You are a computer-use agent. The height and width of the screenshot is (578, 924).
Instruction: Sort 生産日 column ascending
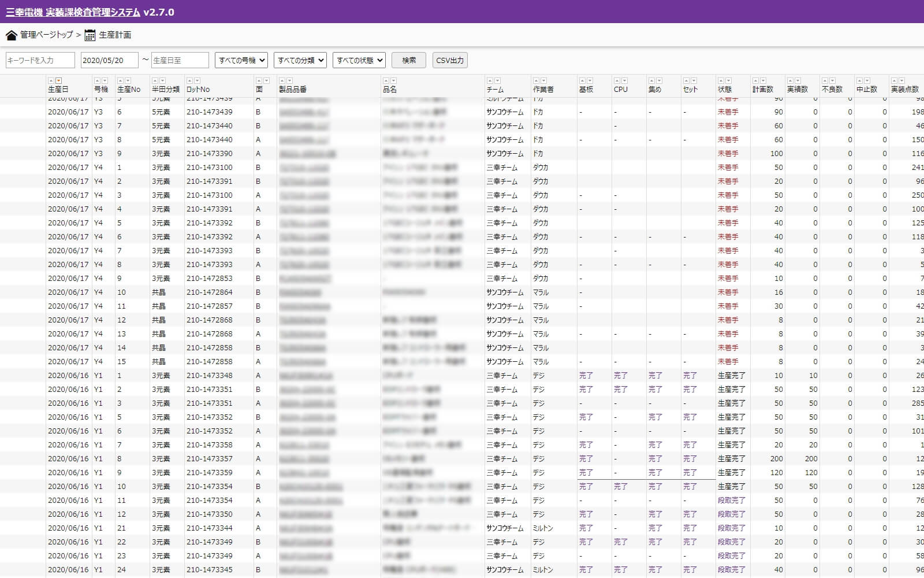coord(51,81)
